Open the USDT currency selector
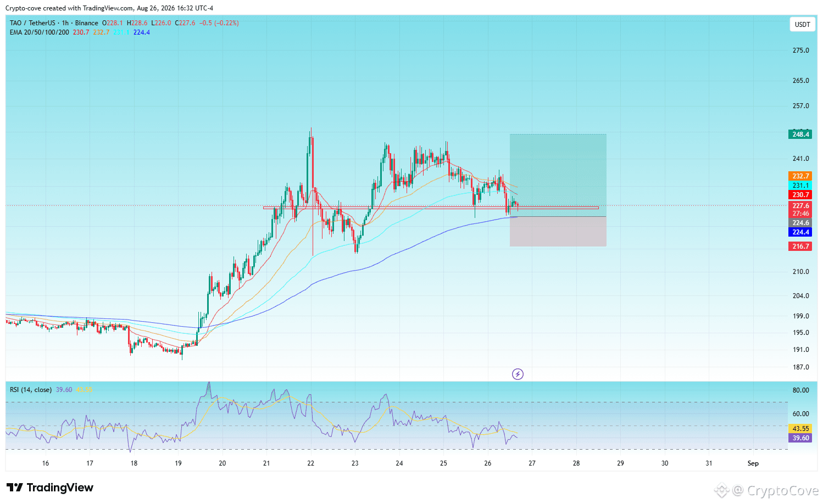This screenshot has height=504, width=823. tap(802, 24)
